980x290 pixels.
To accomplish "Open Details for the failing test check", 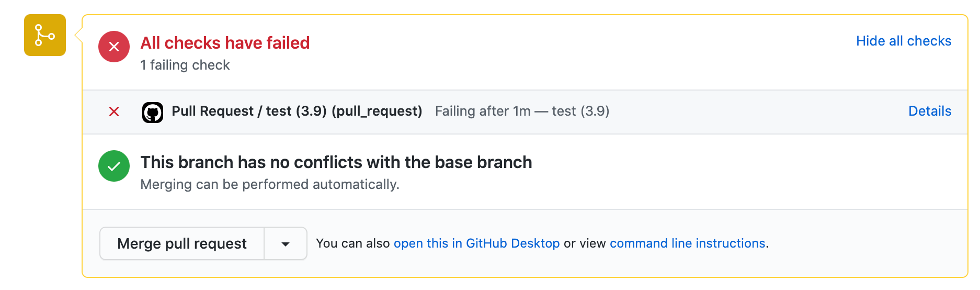I will click(930, 111).
